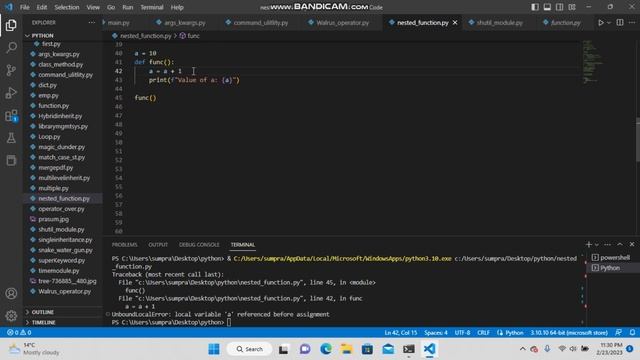Viewport: 640px width, 360px height.
Task: Switch to the command_utility.py editor tab
Action: coord(260,23)
